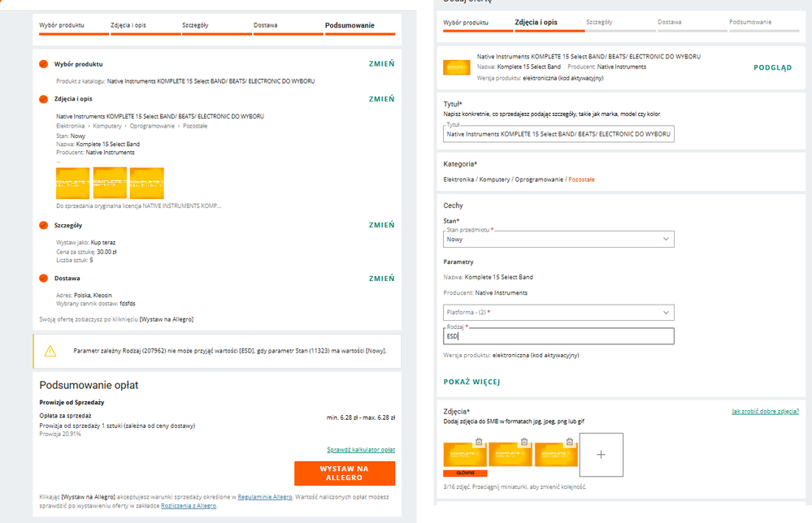812x523 pixels.
Task: Open Sprawdź kalkulator opłat link
Action: coord(361,450)
